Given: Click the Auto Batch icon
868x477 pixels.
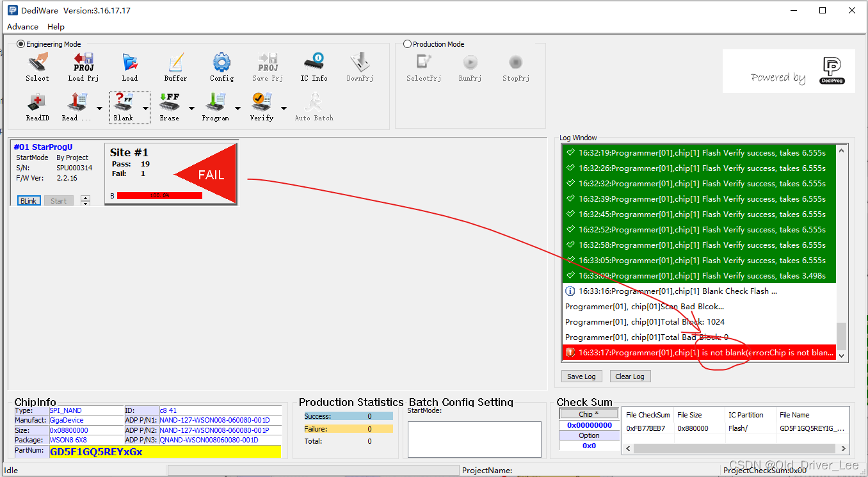Looking at the screenshot, I should [314, 107].
